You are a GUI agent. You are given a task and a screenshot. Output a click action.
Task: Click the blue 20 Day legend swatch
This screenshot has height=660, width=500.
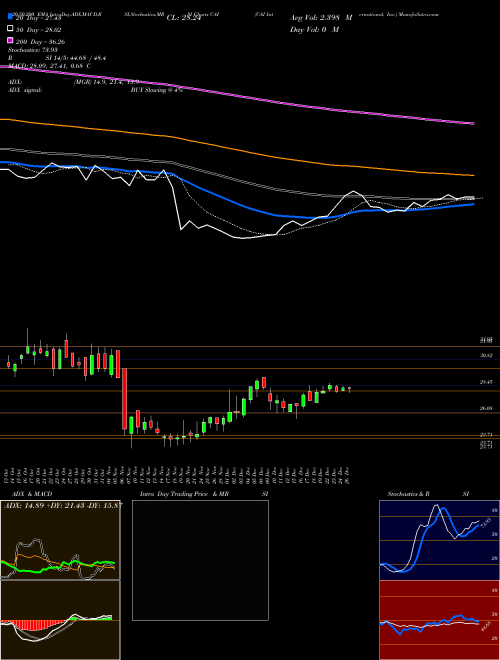point(10,17)
